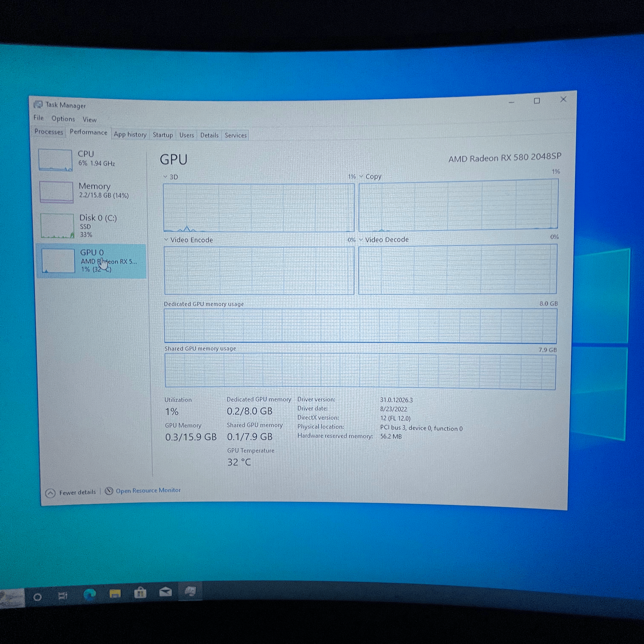
Task: Click the GPU 0 mini graph thumbnail
Action: (58, 261)
